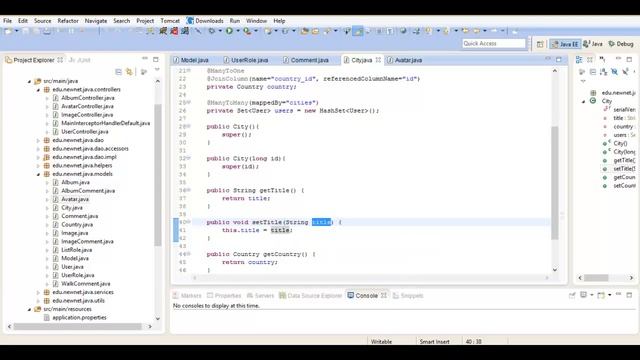Click the Project Explorer horizontal scrollbar
The width and height of the screenshot is (640, 360).
tap(78, 327)
